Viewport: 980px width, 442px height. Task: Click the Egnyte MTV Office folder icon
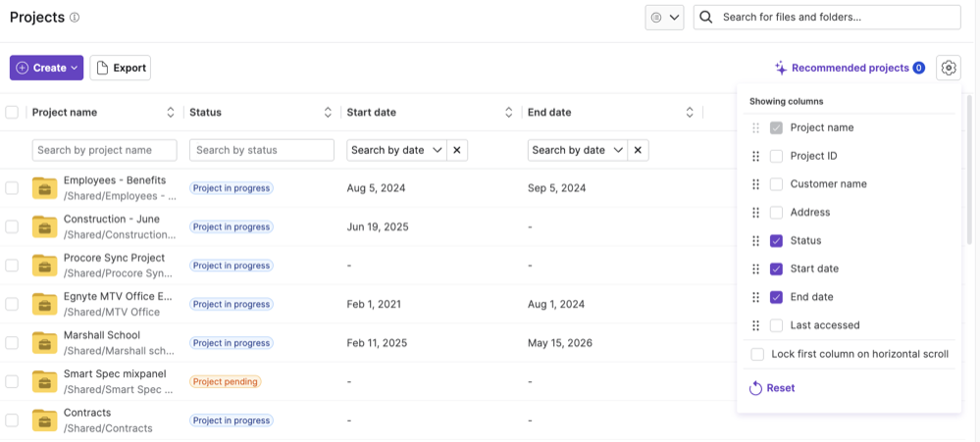coord(45,304)
